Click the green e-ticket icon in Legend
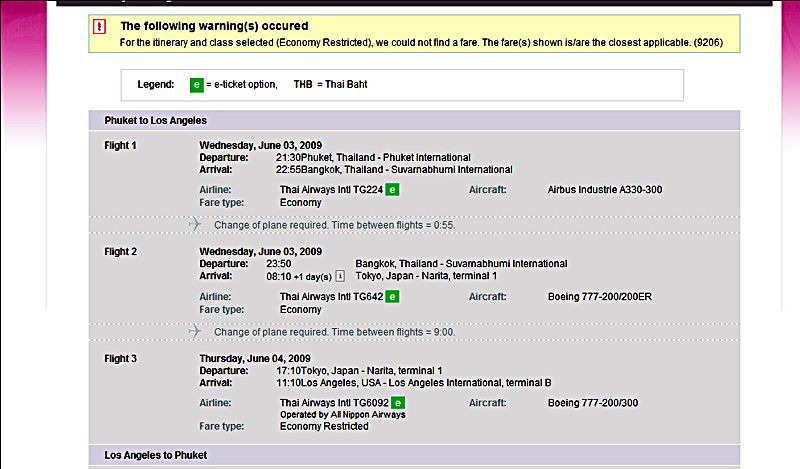 click(x=196, y=85)
